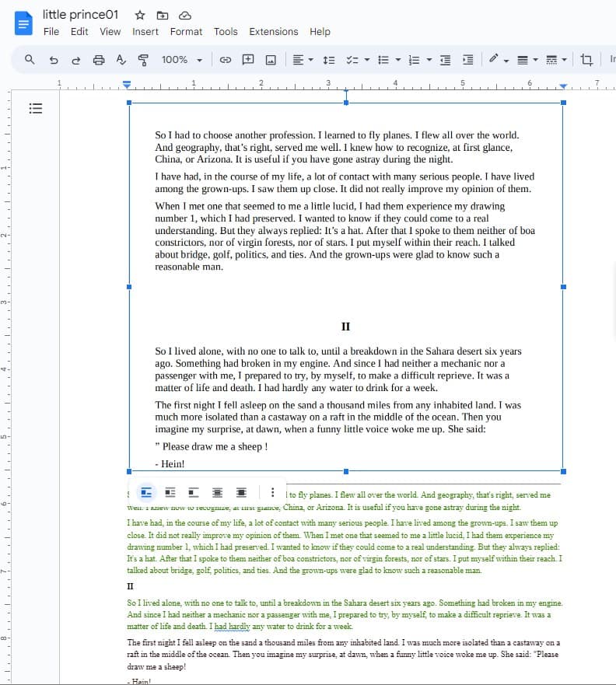Open line and paragraph spacing
This screenshot has width=616, height=685.
pyautogui.click(x=329, y=60)
